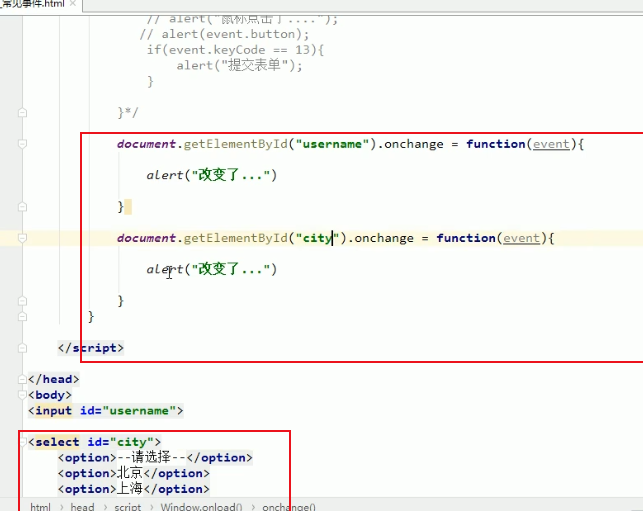Click alert("改变了...") inside the username handler

212,175
